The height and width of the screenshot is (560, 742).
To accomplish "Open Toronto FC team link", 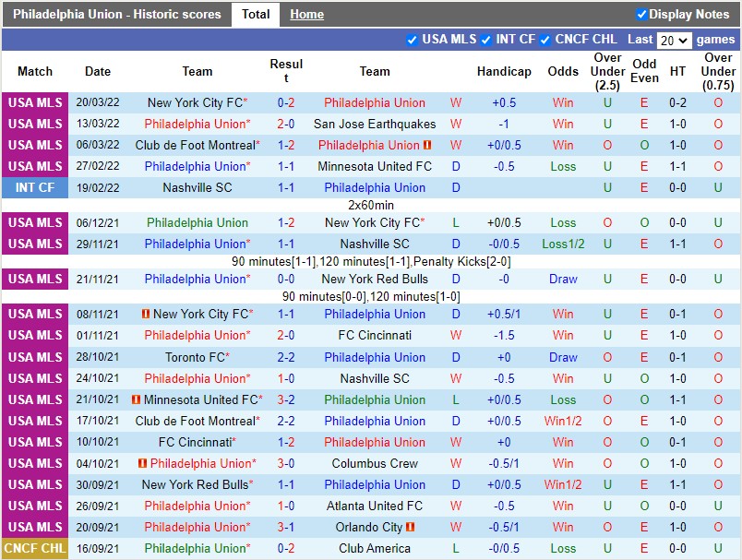I will 195,357.
